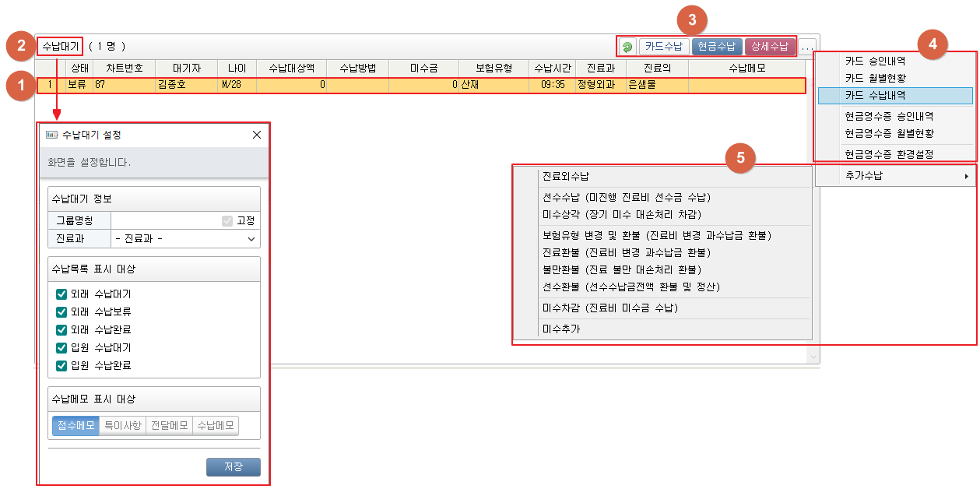
Task: Select 진료외수납 in submenu
Action: click(x=566, y=177)
